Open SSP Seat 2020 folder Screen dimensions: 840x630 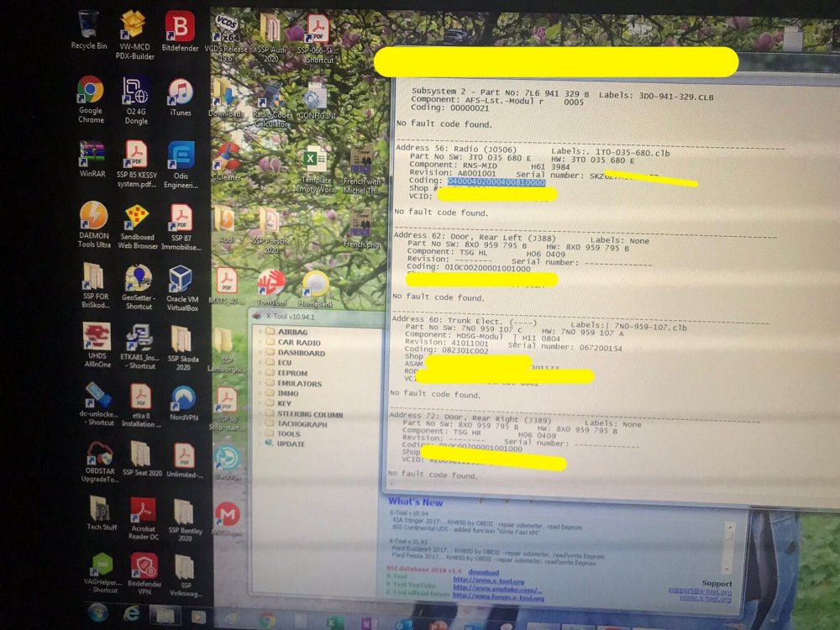coord(142,459)
